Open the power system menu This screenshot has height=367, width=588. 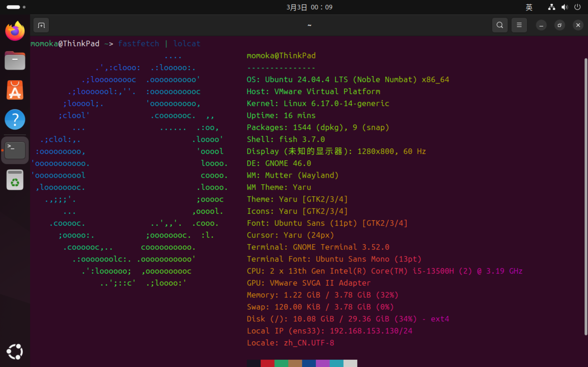pyautogui.click(x=577, y=7)
